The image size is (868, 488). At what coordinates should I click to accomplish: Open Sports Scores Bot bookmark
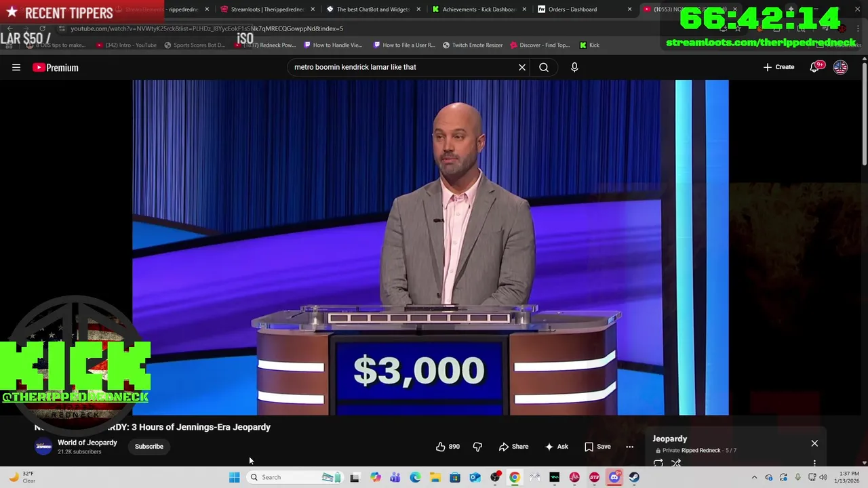tap(195, 45)
